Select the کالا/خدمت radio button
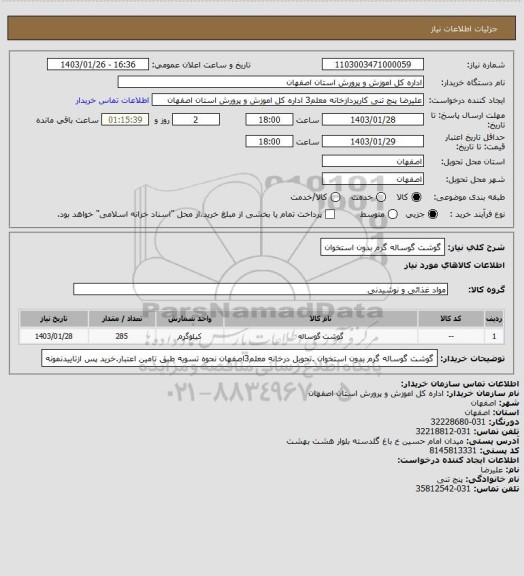 (335, 197)
